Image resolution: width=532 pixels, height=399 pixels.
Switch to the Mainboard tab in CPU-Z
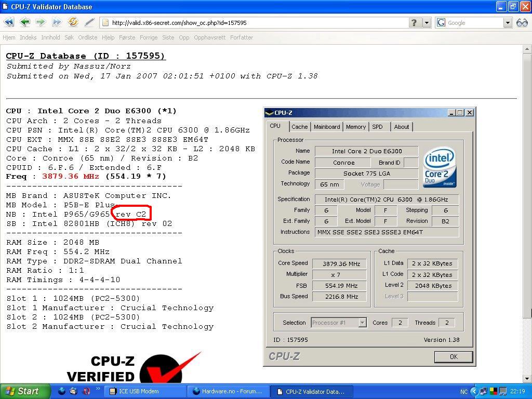point(327,127)
